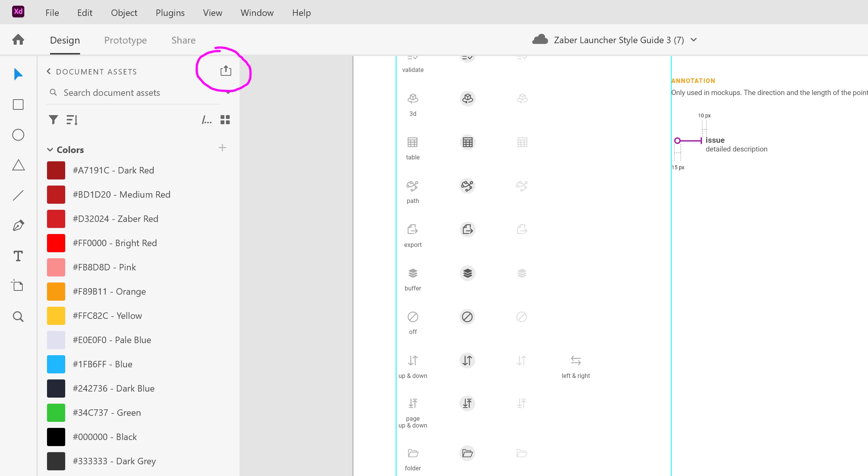Screen dimensions: 868x476
Task: Select the Zoom magnifier tool
Action: [18, 317]
